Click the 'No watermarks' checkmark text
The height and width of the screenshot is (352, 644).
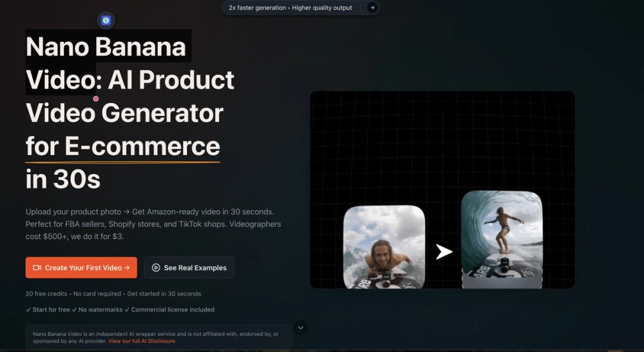coord(97,309)
